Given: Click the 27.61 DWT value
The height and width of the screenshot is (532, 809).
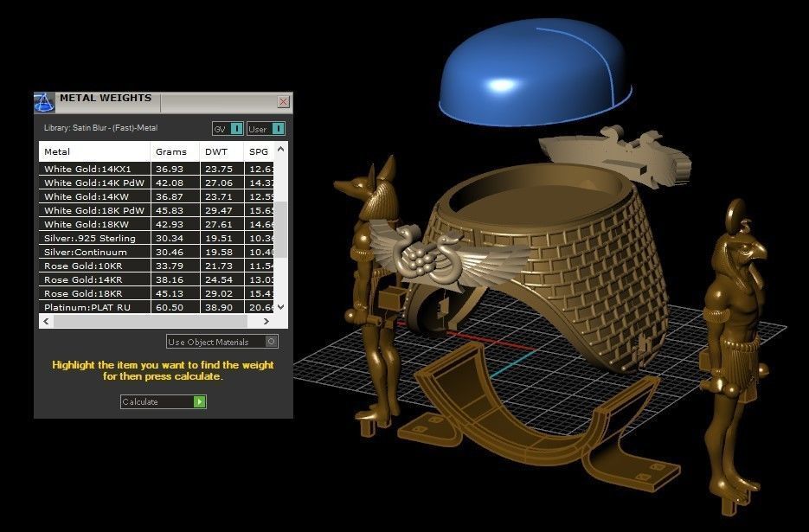Looking at the screenshot, I should click(219, 224).
